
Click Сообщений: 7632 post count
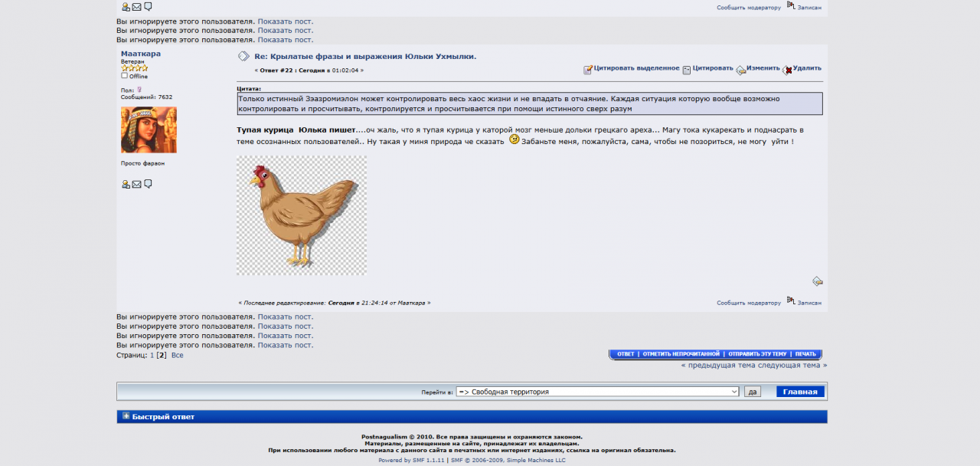point(146,97)
